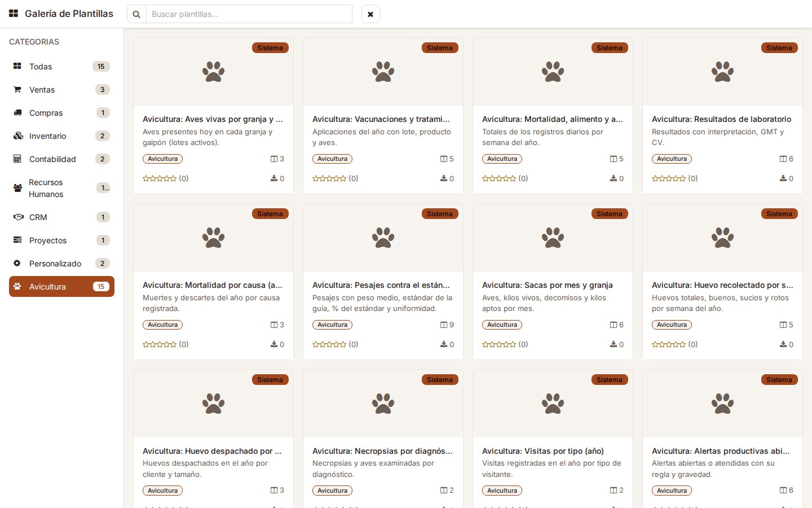Screen dimensions: 812x508
Task: Click the columns icon on Alertas productivas card
Action: click(783, 491)
